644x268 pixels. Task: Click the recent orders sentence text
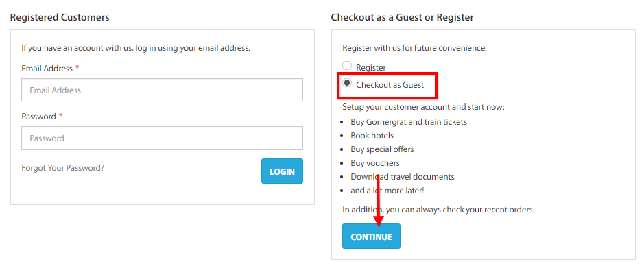[x=438, y=210]
